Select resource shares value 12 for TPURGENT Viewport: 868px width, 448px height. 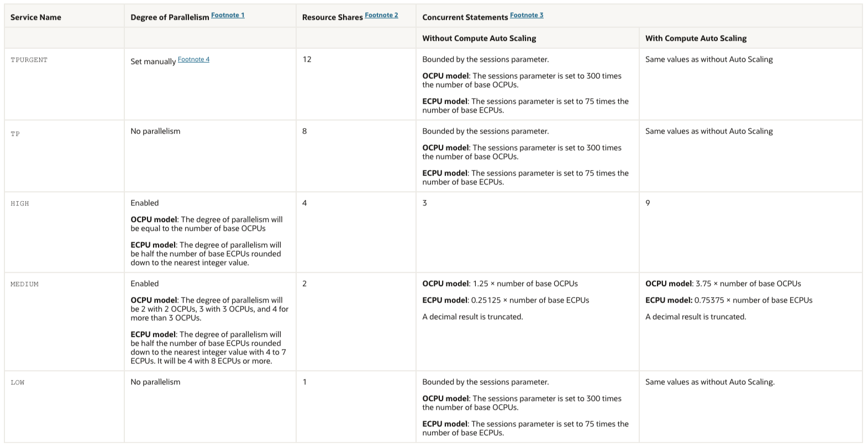pyautogui.click(x=307, y=60)
